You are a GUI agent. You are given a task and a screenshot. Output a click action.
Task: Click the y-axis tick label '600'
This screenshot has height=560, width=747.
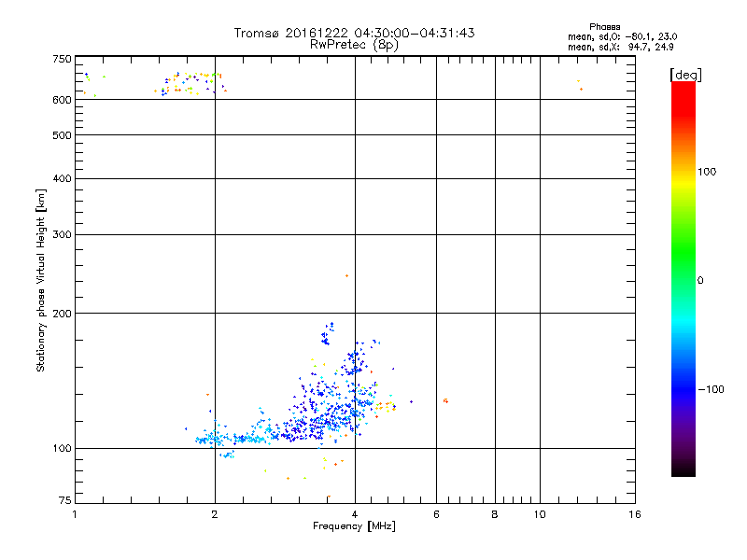pos(62,100)
